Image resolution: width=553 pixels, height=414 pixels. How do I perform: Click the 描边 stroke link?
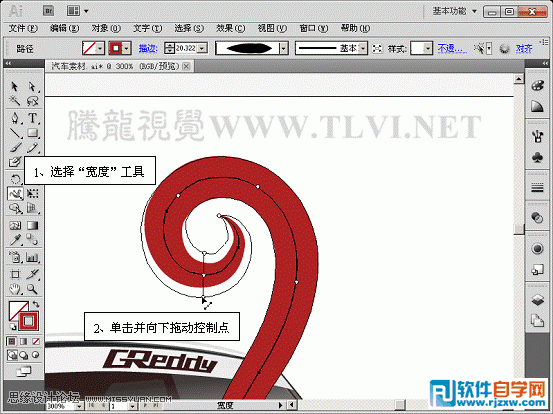coord(148,48)
